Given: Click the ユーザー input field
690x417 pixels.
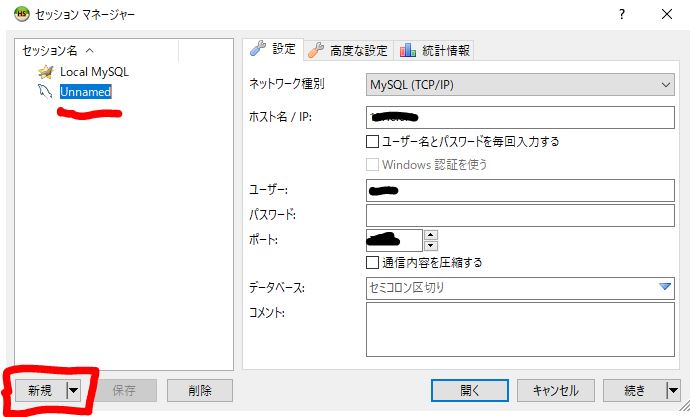Looking at the screenshot, I should click(x=520, y=190).
